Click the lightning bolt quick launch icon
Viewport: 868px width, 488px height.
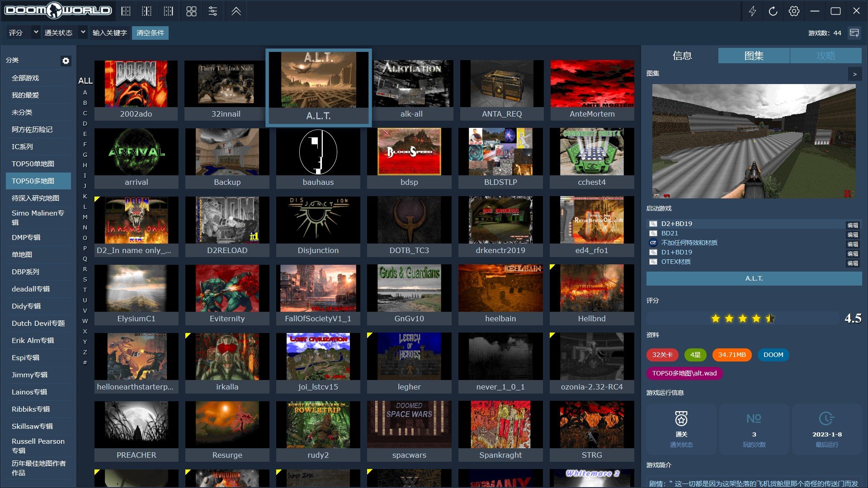[752, 11]
